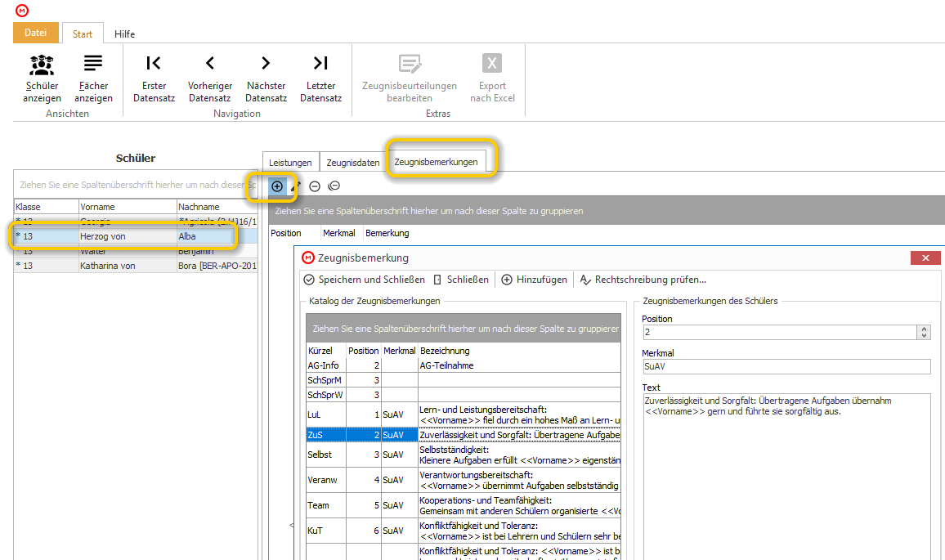Select the AG-Info catalog row
Screen dimensions: 945x560
464,365
